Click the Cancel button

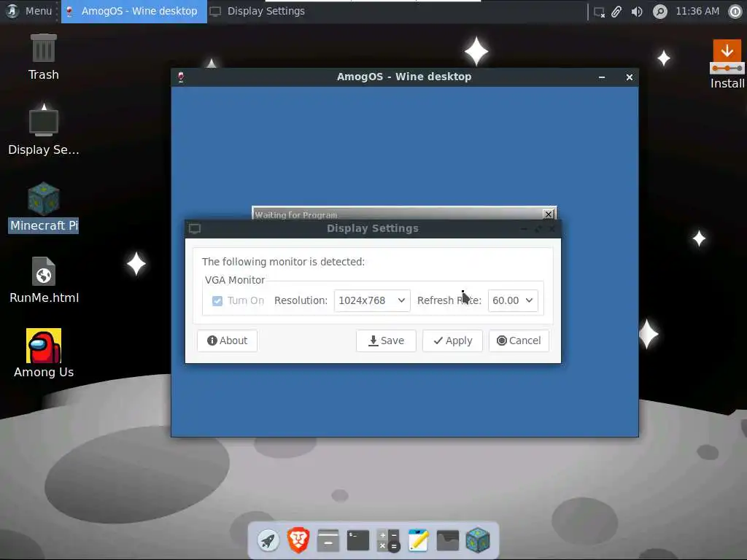[x=519, y=341]
